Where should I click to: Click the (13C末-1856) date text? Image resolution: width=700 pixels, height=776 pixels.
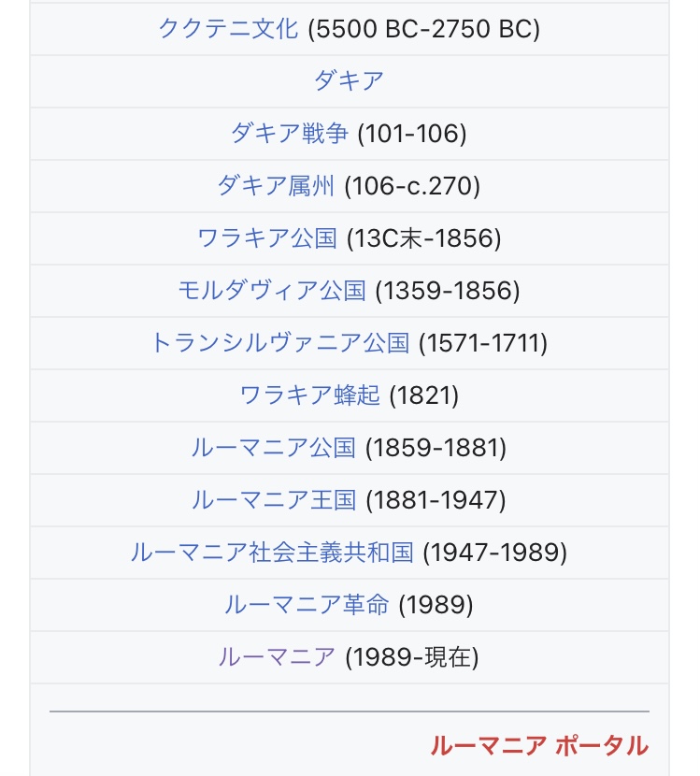click(x=424, y=238)
